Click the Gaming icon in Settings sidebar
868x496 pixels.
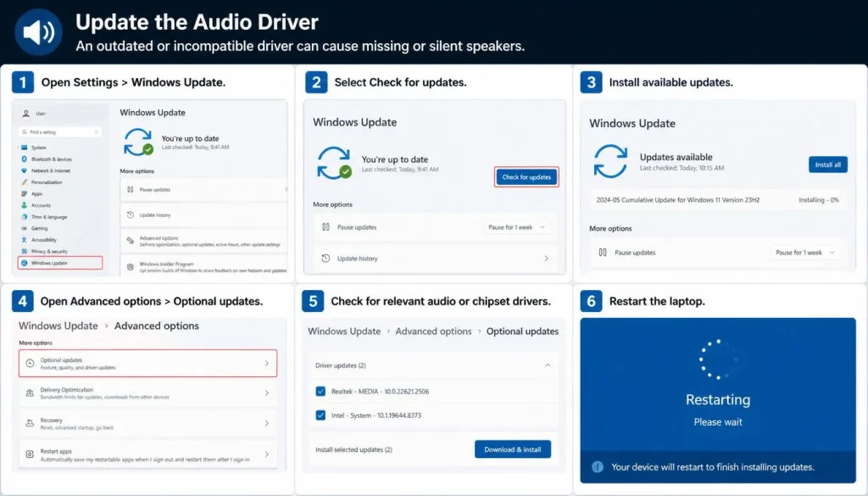pos(24,228)
